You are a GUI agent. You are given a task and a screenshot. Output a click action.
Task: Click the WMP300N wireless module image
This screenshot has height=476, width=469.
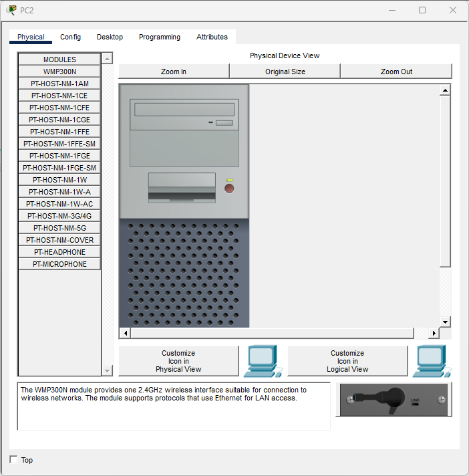point(393,400)
